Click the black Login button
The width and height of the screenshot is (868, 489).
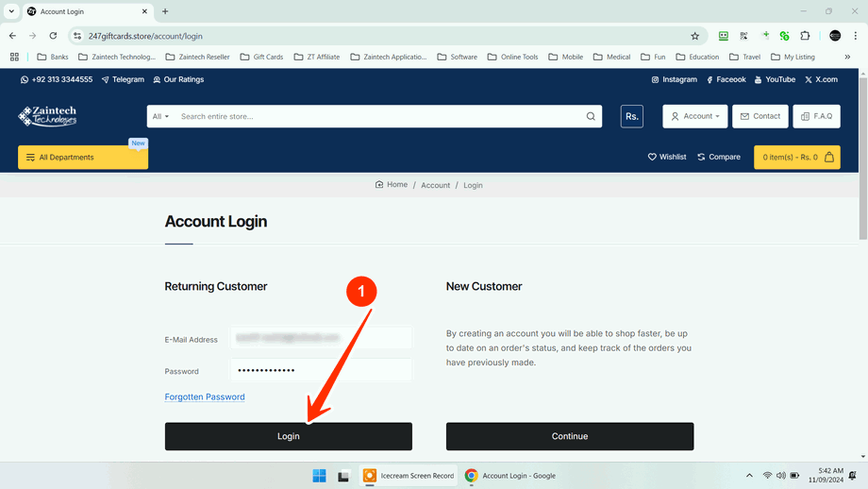[289, 436]
